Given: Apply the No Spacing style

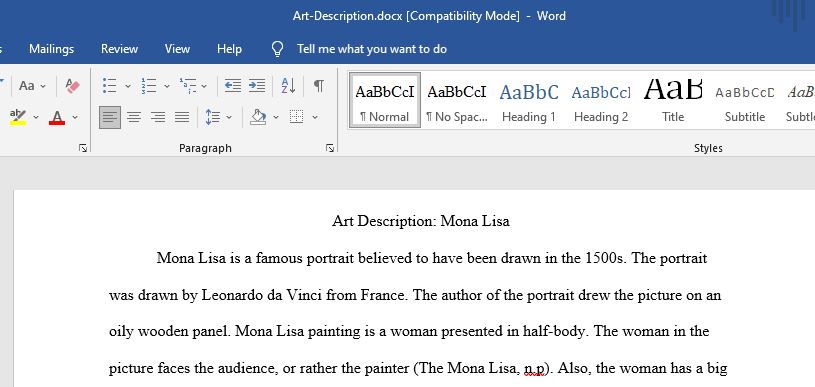Looking at the screenshot, I should 457,100.
